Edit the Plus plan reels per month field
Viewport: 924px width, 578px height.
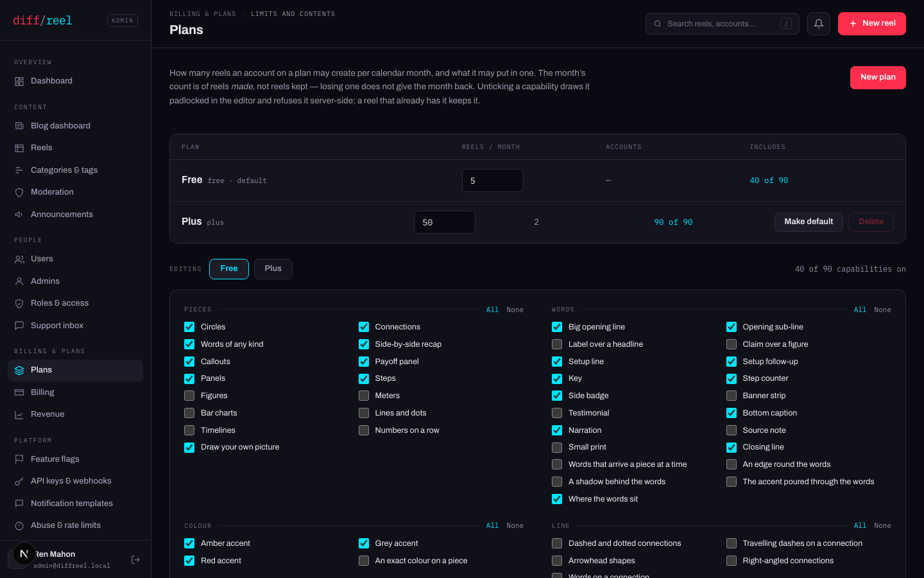coord(445,222)
